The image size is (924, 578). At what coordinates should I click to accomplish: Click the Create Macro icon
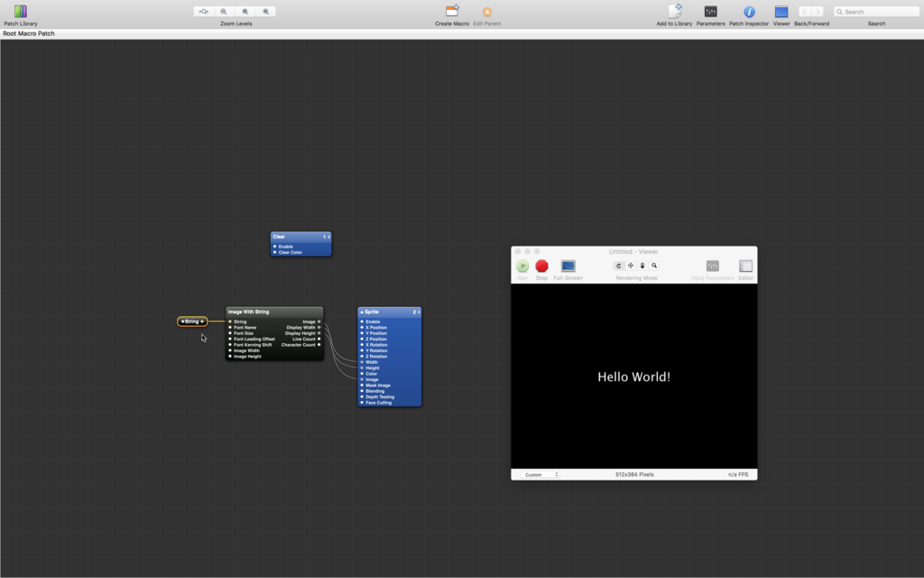click(452, 11)
